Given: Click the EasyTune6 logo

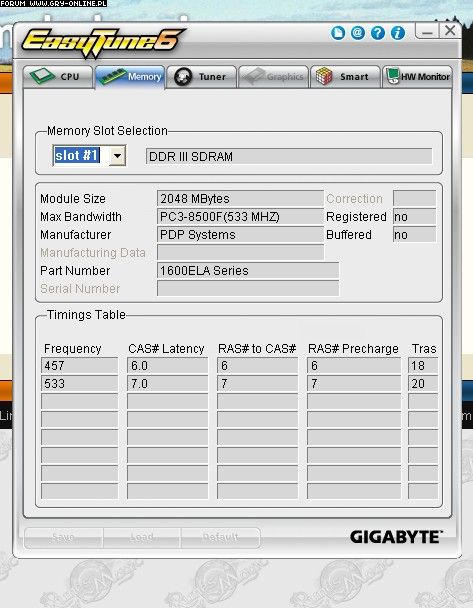Looking at the screenshot, I should (103, 42).
